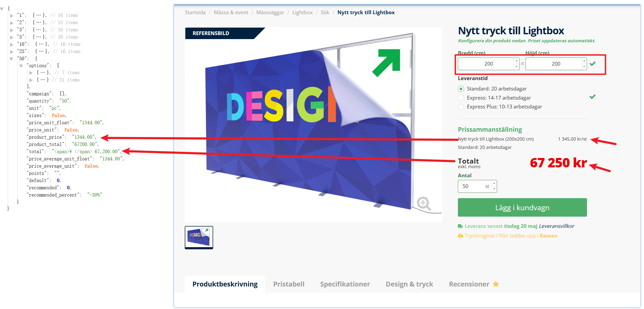Image resolution: width=644 pixels, height=309 pixels.
Task: Select Standard: 20 arbetsdagar radio button
Action: tap(461, 89)
